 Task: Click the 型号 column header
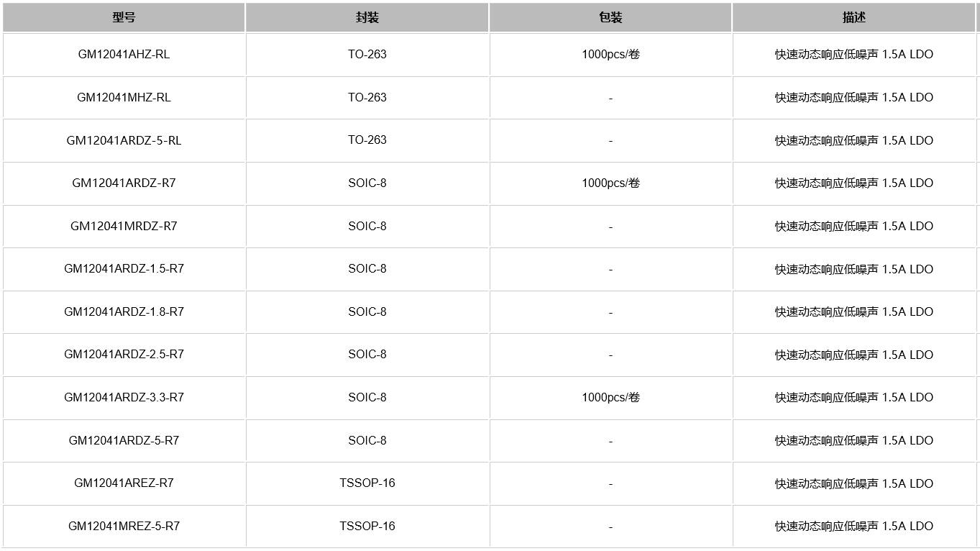click(x=124, y=18)
